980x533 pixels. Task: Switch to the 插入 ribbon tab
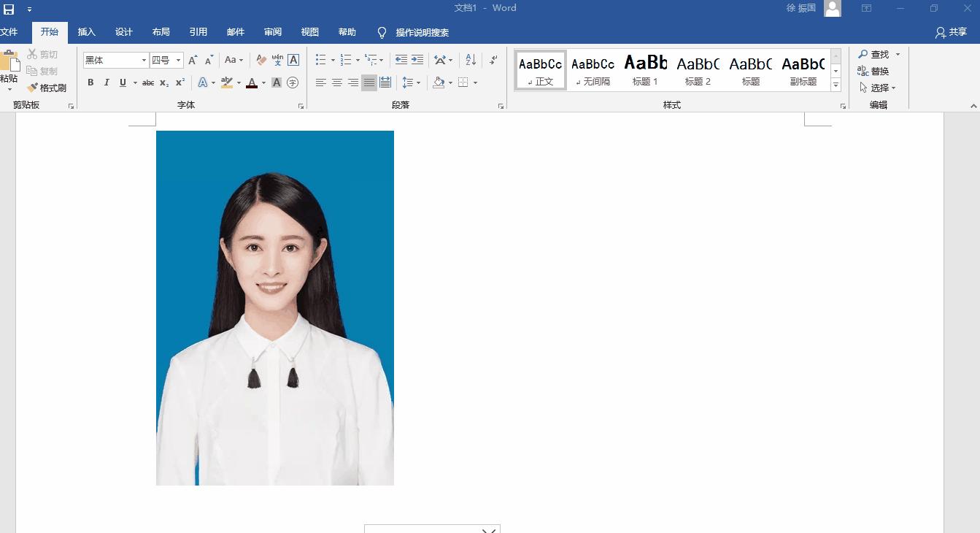[86, 31]
